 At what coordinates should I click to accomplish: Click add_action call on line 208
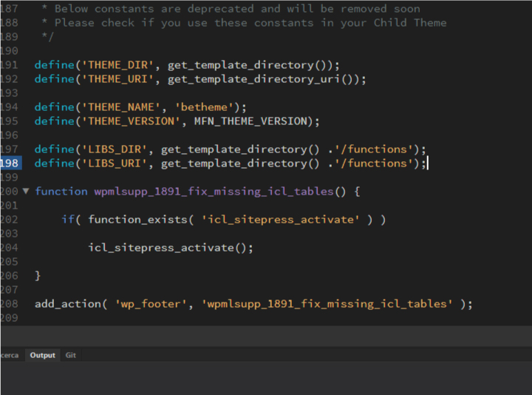point(68,303)
